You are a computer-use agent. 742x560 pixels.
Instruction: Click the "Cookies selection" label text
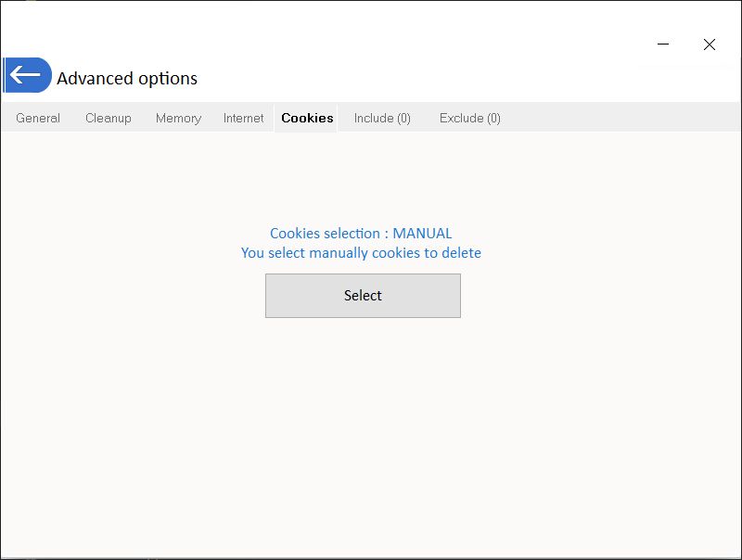[325, 234]
